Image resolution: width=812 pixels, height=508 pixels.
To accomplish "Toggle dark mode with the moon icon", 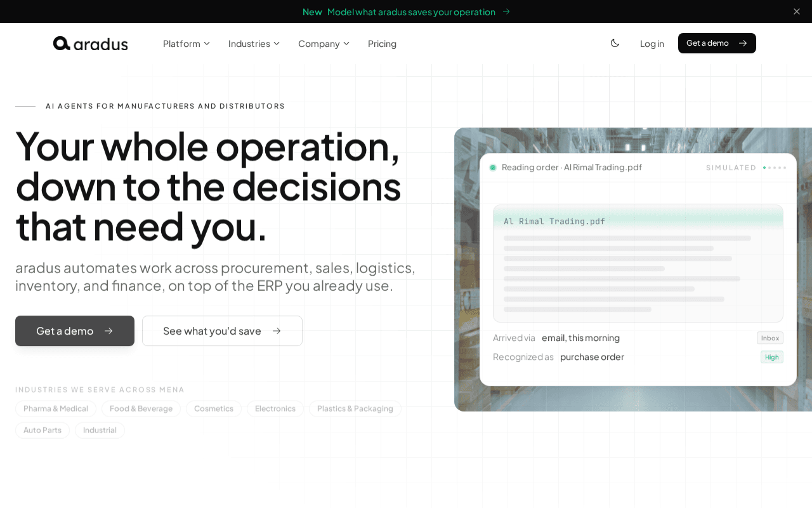I will click(x=615, y=43).
